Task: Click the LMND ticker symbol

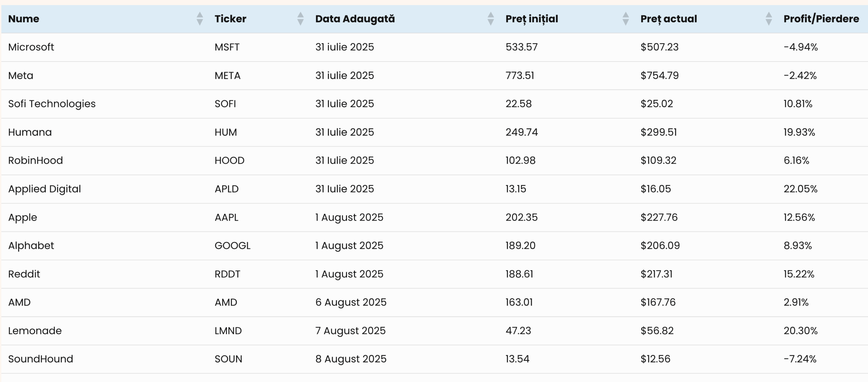Action: click(x=228, y=330)
